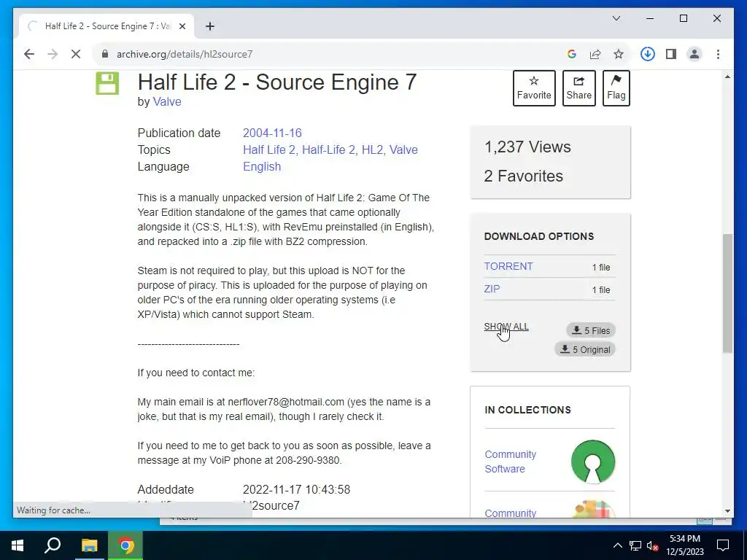Click the scrollbar down arrow
This screenshot has width=747, height=560.
727,511
